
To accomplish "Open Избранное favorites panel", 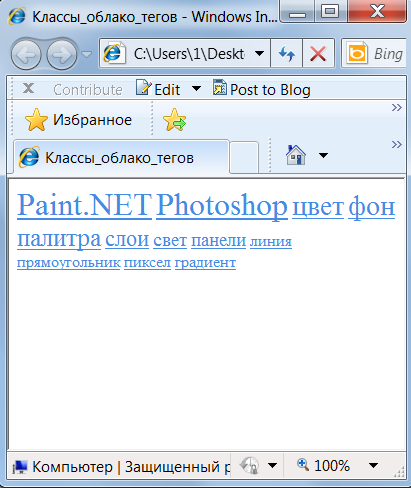I will [x=78, y=120].
